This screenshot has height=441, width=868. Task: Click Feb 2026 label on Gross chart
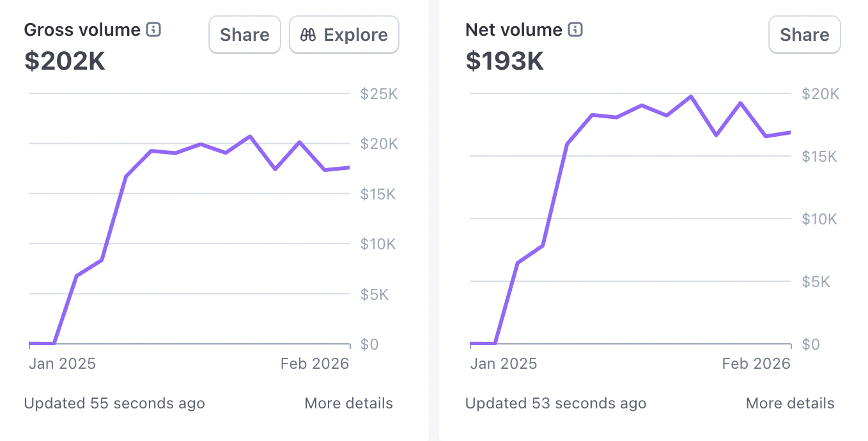coord(314,364)
